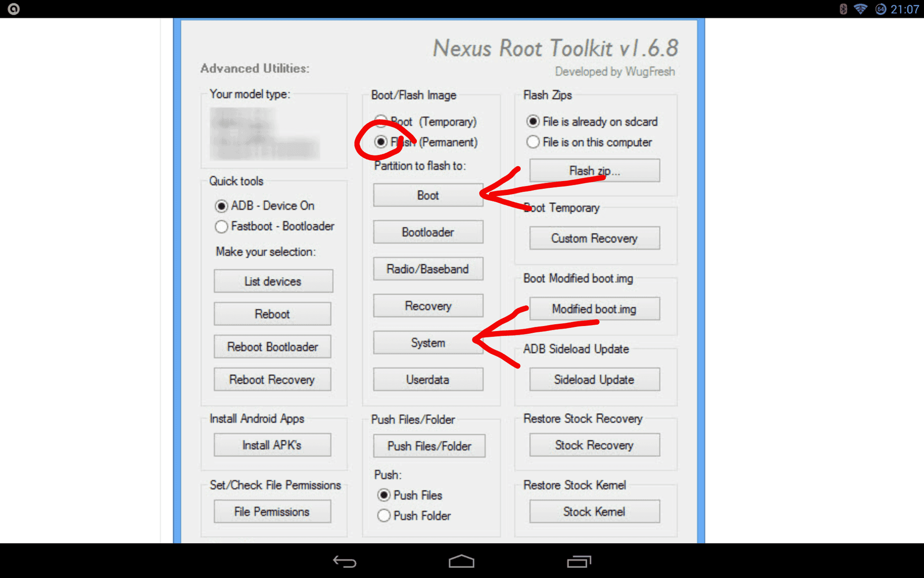Click the Restore Stock Recovery group label
The height and width of the screenshot is (578, 924).
[x=583, y=419]
